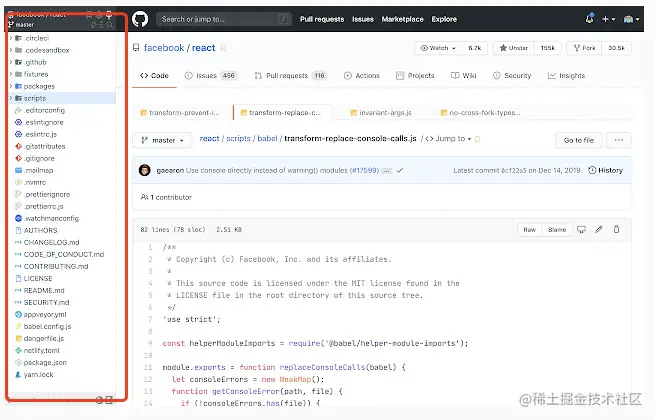This screenshot has height=420, width=655.
Task: Open file in desktop icon
Action: [x=580, y=229]
